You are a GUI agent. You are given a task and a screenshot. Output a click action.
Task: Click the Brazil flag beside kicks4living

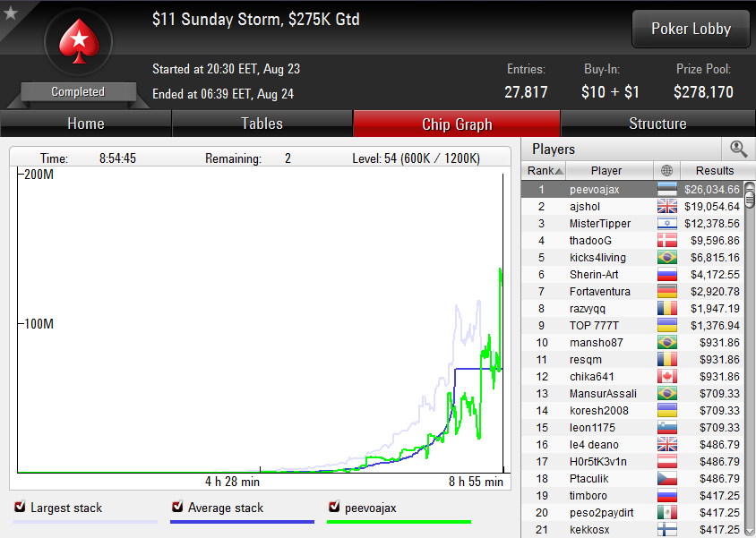click(x=667, y=257)
